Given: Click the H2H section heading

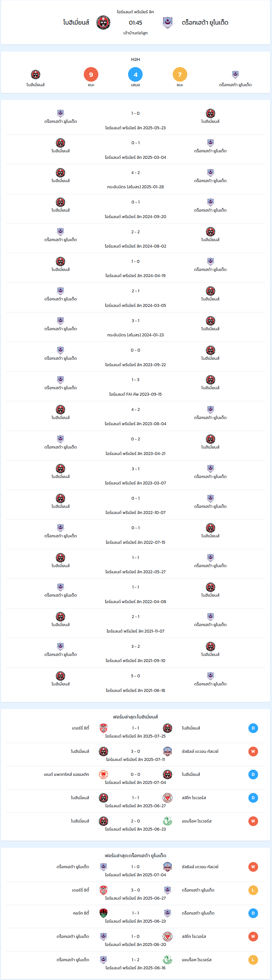Looking at the screenshot, I should click(135, 59).
